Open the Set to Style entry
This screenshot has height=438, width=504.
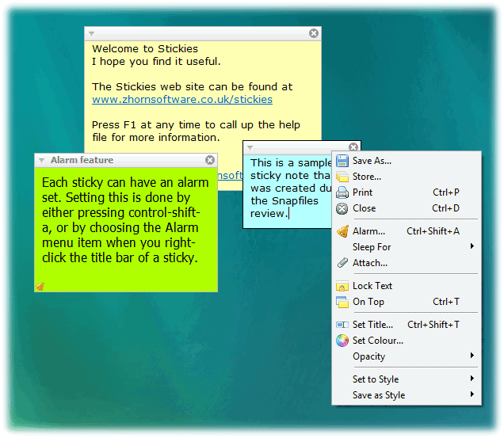click(x=407, y=379)
